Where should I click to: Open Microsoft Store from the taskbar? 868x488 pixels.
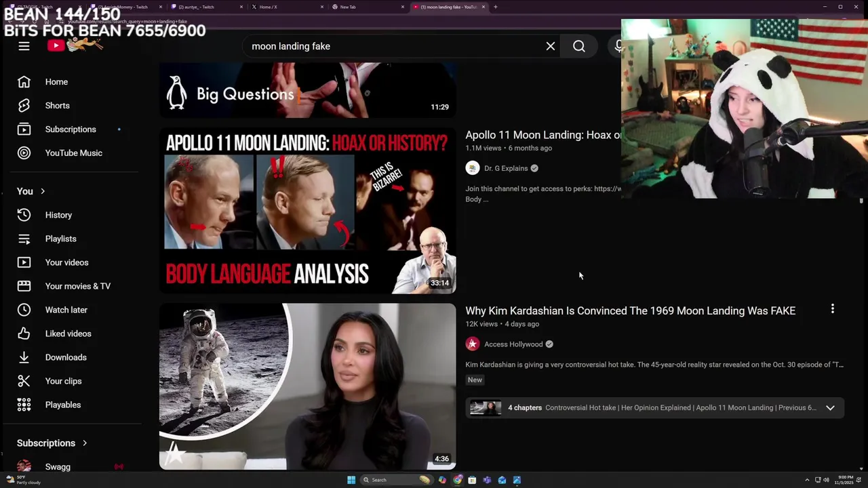click(472, 480)
